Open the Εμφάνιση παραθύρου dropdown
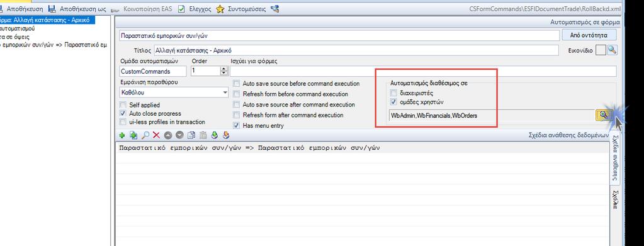644x246 pixels. click(225, 93)
